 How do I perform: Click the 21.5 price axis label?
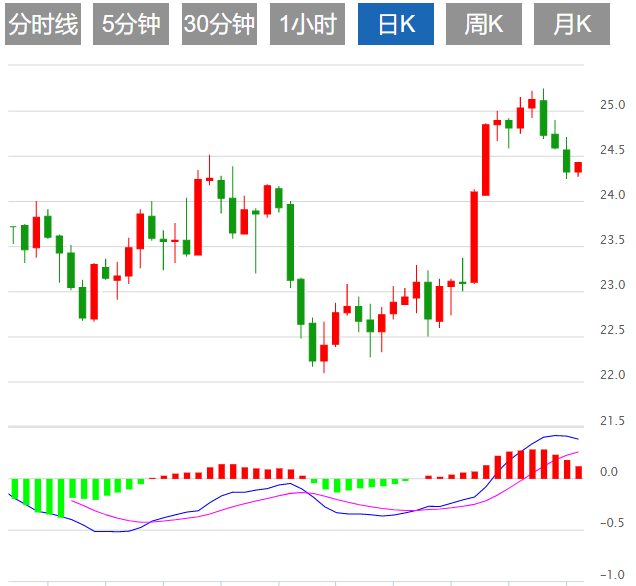[x=612, y=420]
